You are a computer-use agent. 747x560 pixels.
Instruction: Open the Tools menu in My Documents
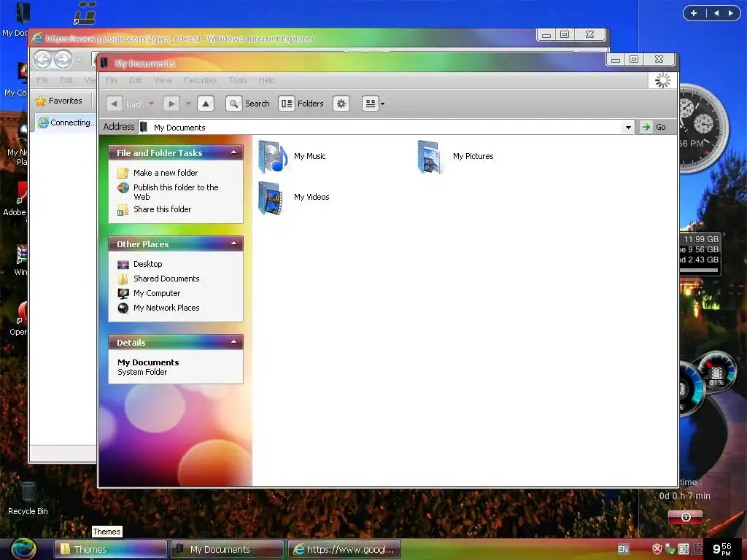(x=238, y=80)
